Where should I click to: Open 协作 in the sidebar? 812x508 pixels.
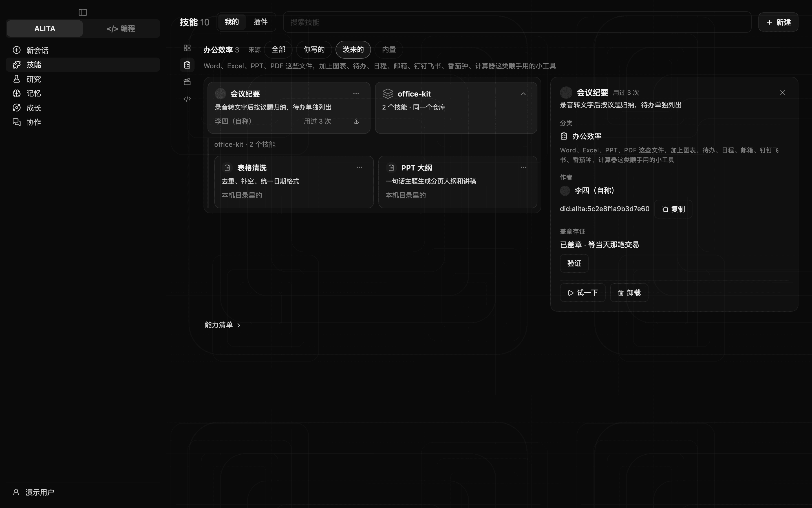83,122
